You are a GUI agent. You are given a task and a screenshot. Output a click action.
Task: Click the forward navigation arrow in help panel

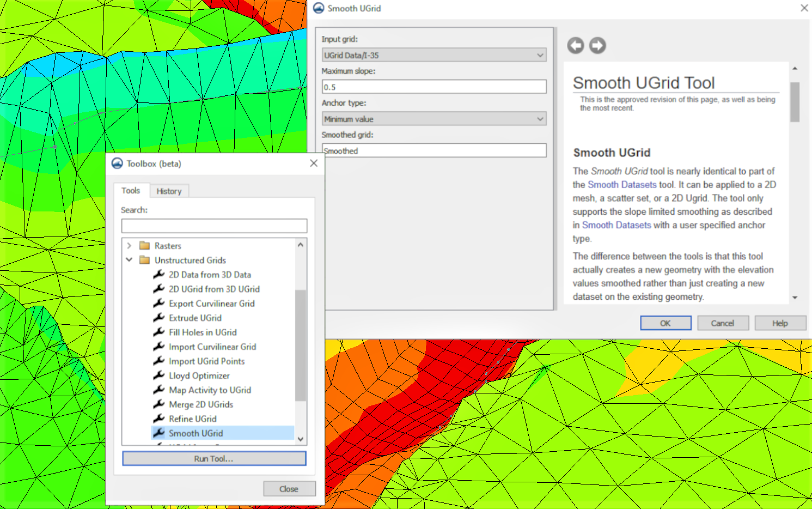pyautogui.click(x=597, y=46)
